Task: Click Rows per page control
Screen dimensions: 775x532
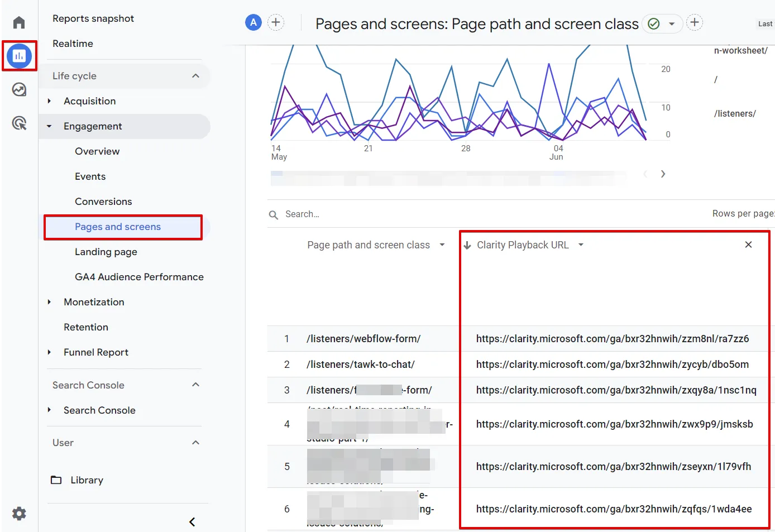Action: [x=743, y=213]
